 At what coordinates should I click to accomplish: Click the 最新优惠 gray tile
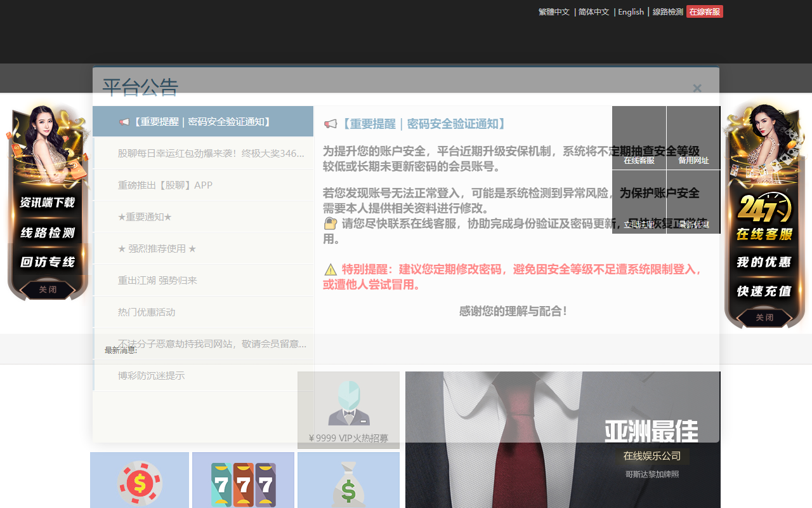(x=693, y=202)
